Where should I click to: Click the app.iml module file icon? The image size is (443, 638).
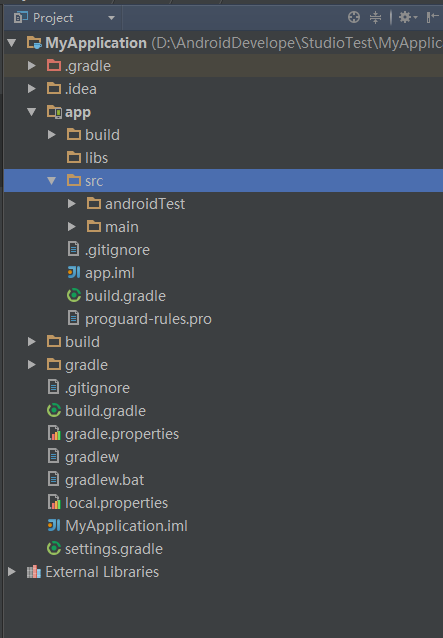click(x=74, y=273)
